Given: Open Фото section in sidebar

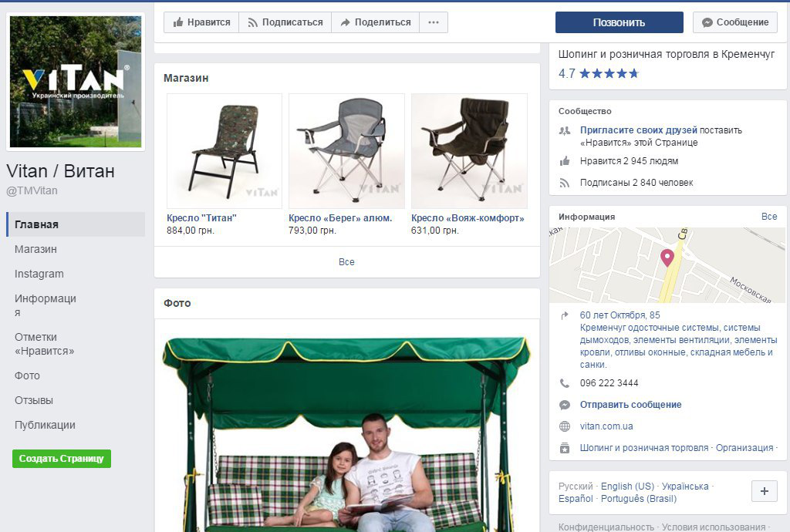Looking at the screenshot, I should coord(27,375).
